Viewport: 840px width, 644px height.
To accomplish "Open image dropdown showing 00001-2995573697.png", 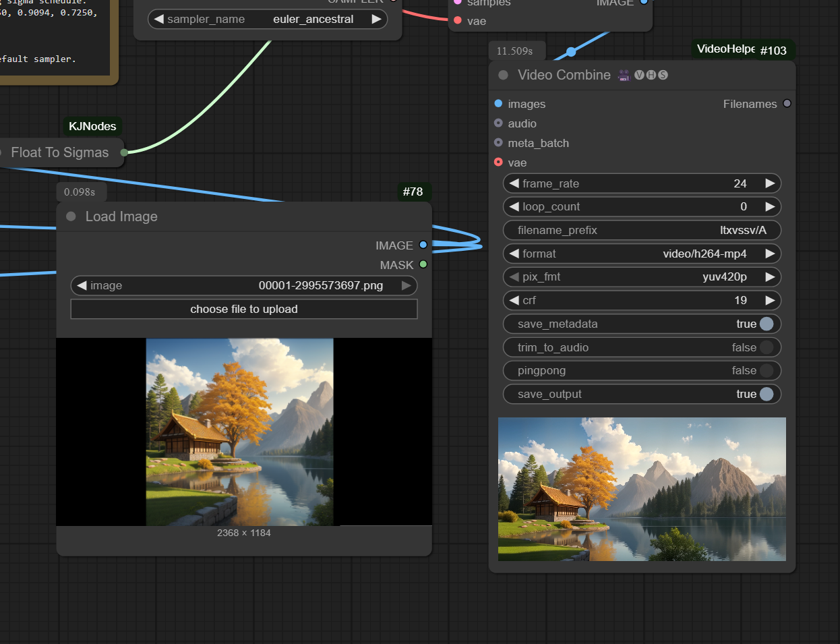I will click(244, 285).
